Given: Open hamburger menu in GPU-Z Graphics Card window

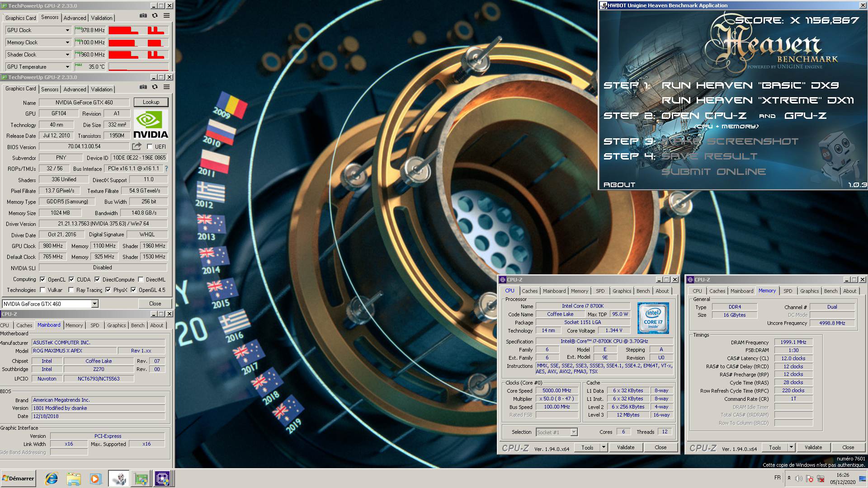Looking at the screenshot, I should click(166, 87).
